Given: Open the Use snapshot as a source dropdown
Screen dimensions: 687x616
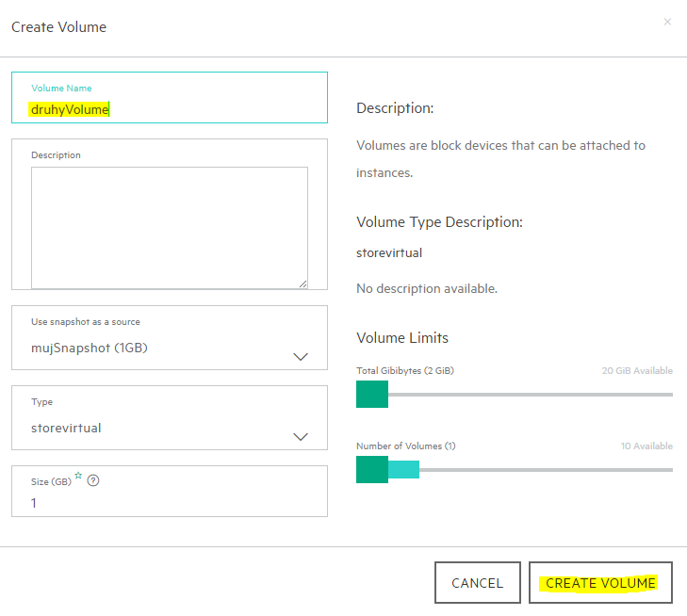Looking at the screenshot, I should (169, 337).
